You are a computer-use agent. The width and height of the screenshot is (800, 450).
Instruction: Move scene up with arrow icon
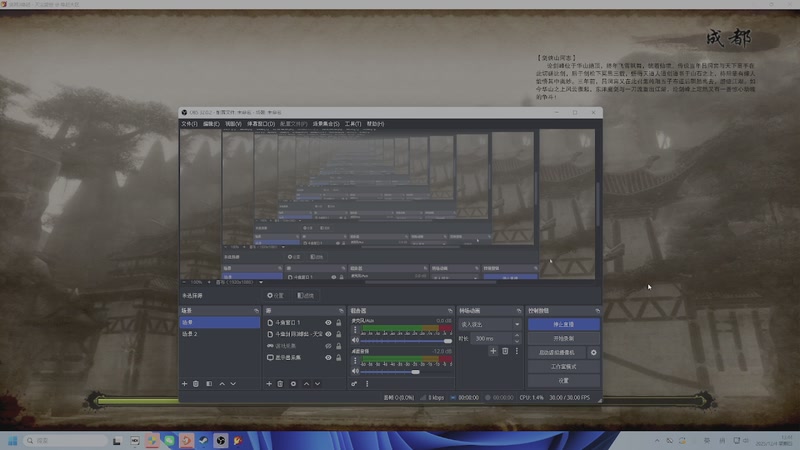[x=222, y=384]
